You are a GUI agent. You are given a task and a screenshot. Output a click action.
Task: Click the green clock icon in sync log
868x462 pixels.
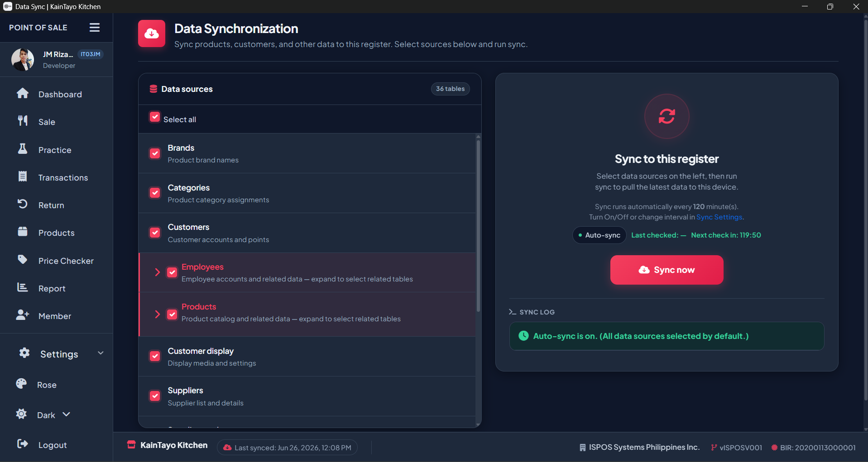pyautogui.click(x=523, y=336)
